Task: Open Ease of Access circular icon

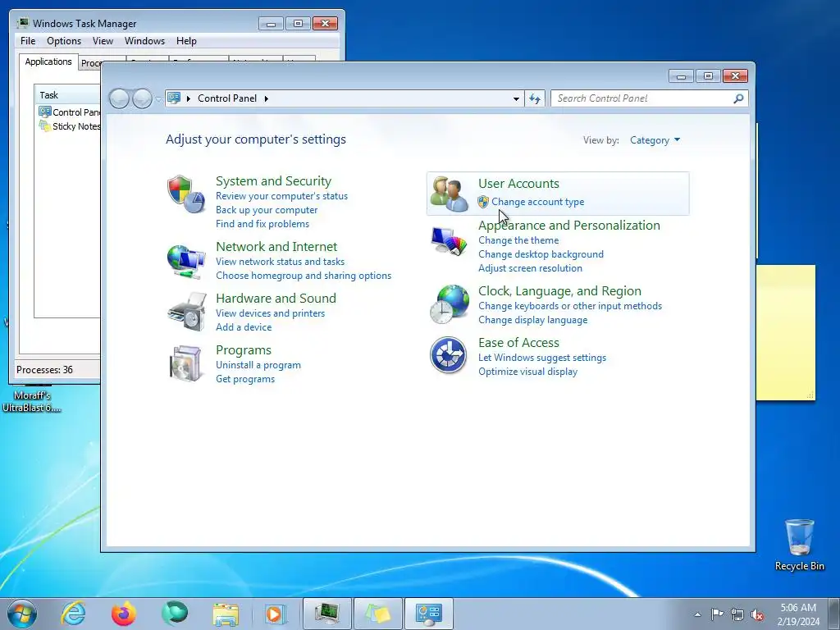Action: [448, 354]
